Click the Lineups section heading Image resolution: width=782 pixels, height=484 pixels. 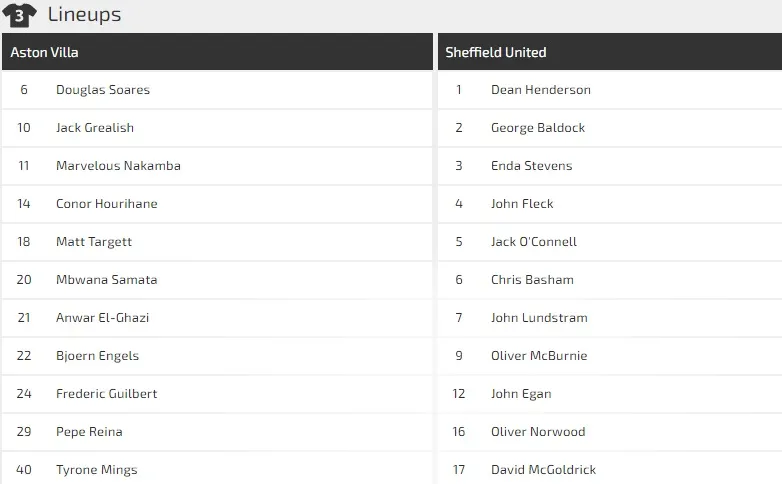point(84,15)
